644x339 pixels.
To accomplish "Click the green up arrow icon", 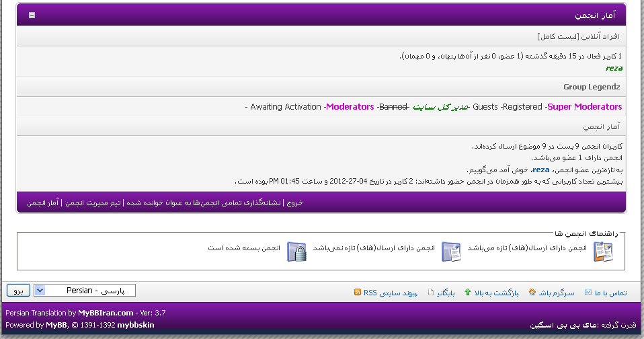I will coord(467,292).
